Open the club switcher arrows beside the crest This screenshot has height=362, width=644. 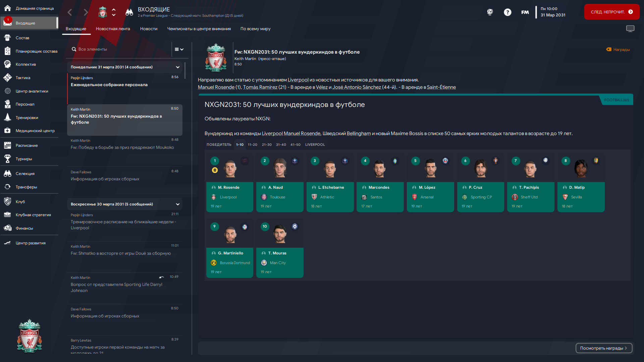(x=114, y=12)
